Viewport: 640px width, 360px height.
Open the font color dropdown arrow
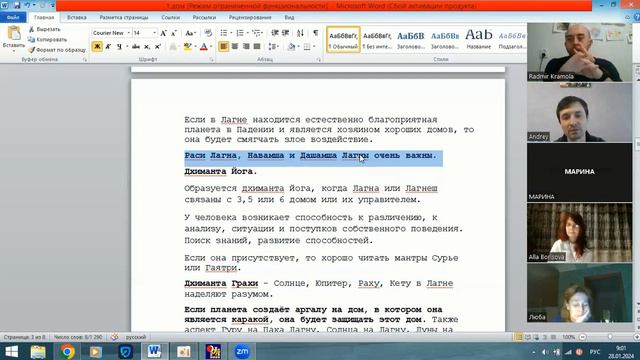coord(211,47)
